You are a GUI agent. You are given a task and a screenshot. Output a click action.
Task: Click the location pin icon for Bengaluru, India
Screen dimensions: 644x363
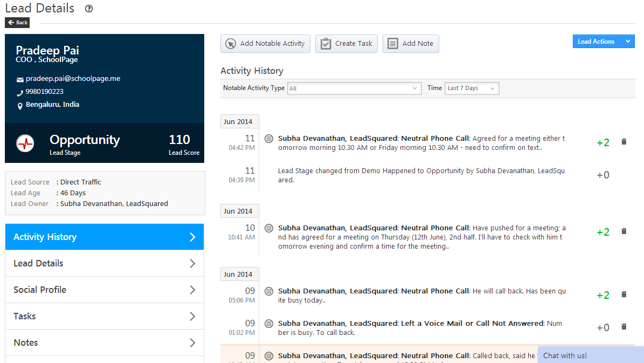[x=20, y=105]
